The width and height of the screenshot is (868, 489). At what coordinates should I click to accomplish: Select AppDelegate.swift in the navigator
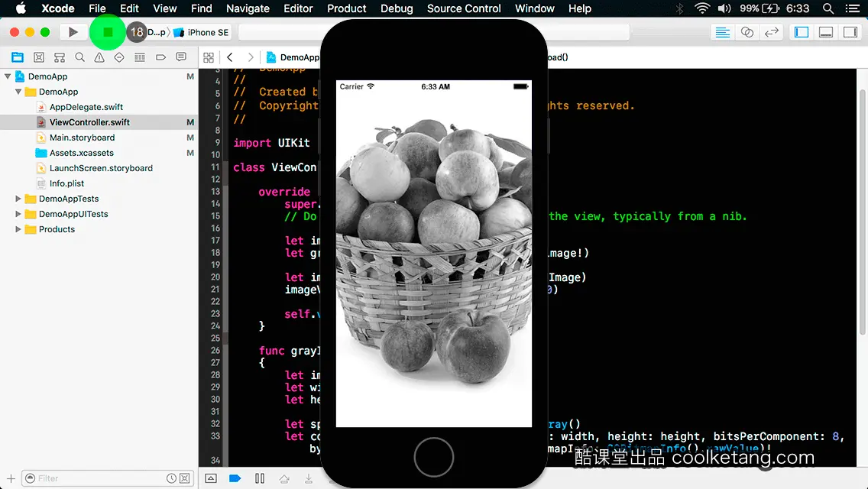click(x=86, y=107)
